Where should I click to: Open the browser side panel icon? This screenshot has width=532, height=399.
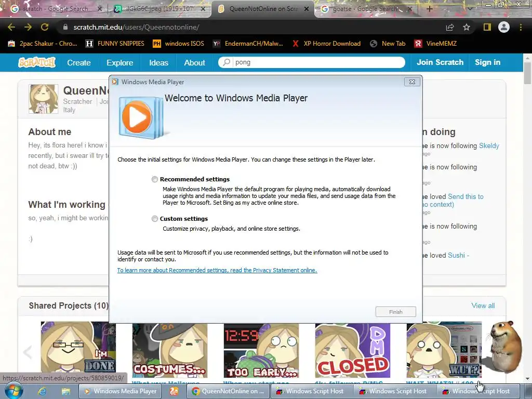click(487, 27)
